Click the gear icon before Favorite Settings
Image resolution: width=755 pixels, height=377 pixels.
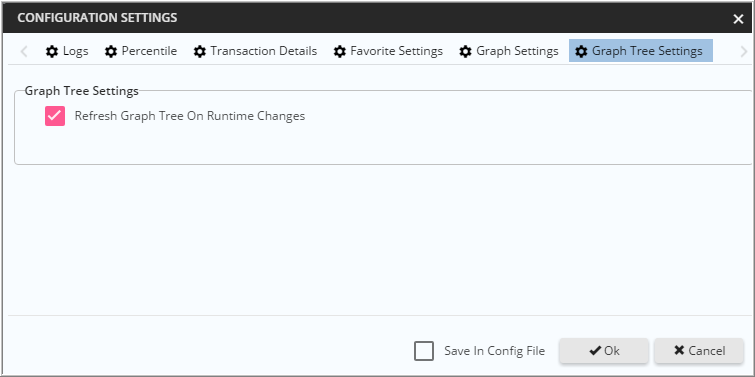(x=339, y=52)
